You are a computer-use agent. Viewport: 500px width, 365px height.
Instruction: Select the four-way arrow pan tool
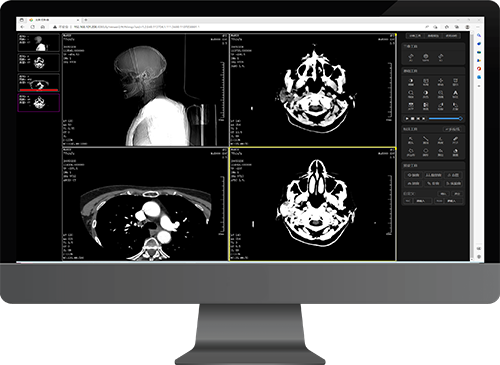tap(441, 81)
